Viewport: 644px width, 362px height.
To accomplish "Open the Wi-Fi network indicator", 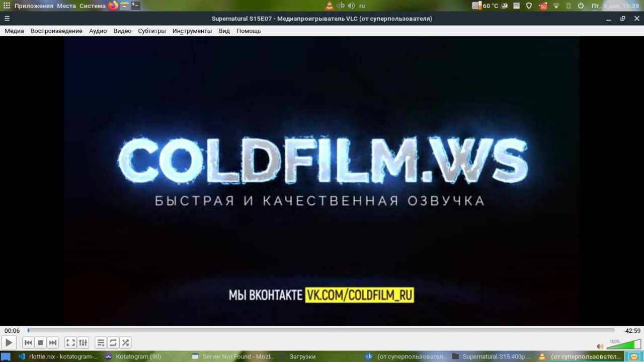I will [556, 6].
